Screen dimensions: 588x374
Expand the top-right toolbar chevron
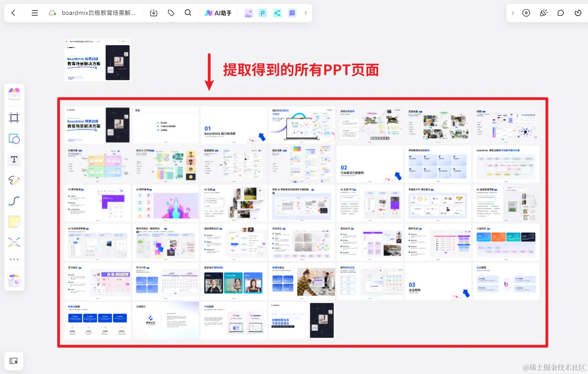(x=513, y=13)
